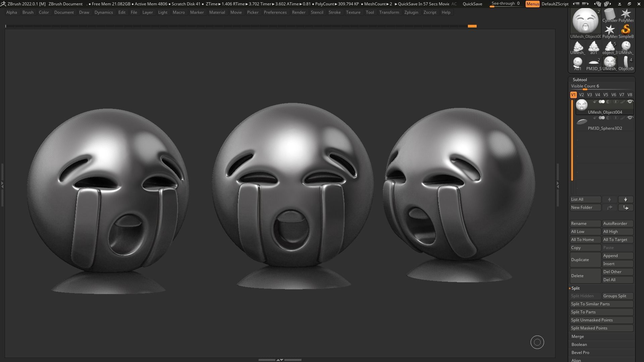Image resolution: width=644 pixels, height=362 pixels.
Task: Click the orange subtool list scrollbar
Action: tap(572, 141)
